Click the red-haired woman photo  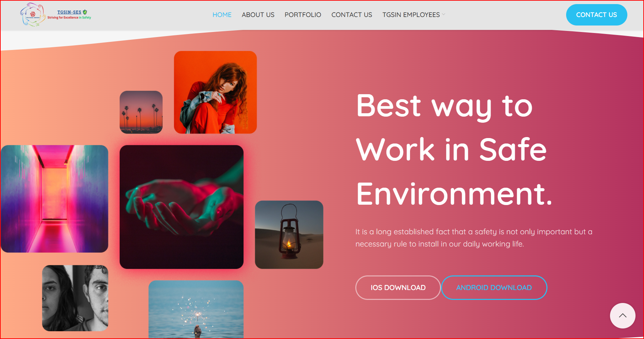pos(215,92)
